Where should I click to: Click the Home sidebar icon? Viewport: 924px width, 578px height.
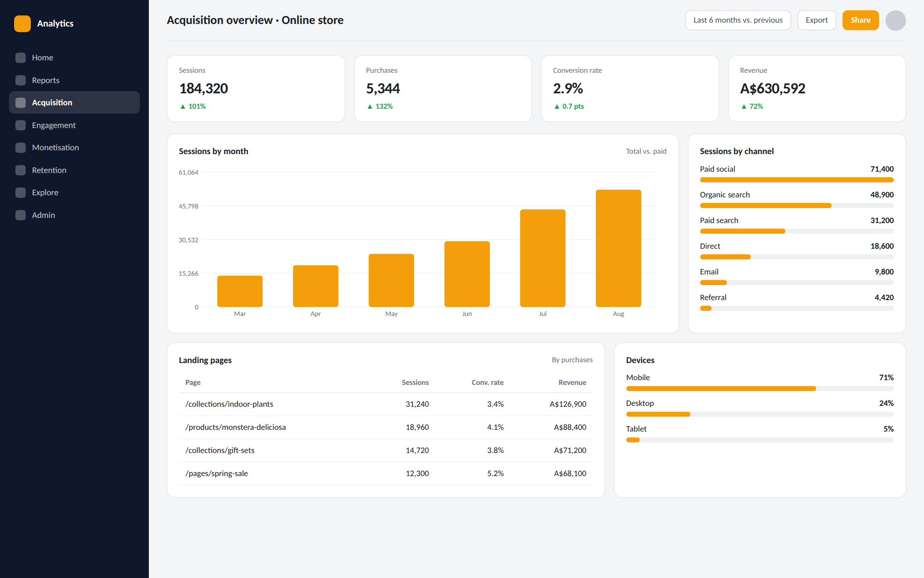pyautogui.click(x=21, y=58)
